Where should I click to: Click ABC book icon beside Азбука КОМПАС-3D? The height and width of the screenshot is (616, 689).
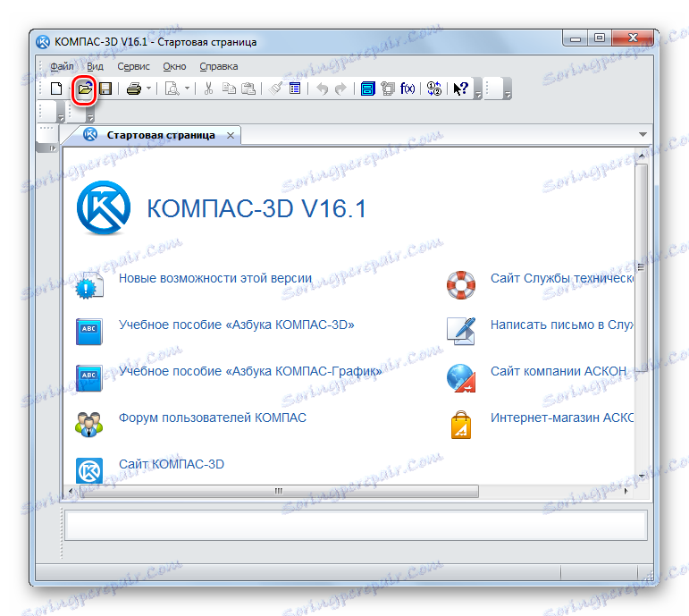[x=89, y=332]
